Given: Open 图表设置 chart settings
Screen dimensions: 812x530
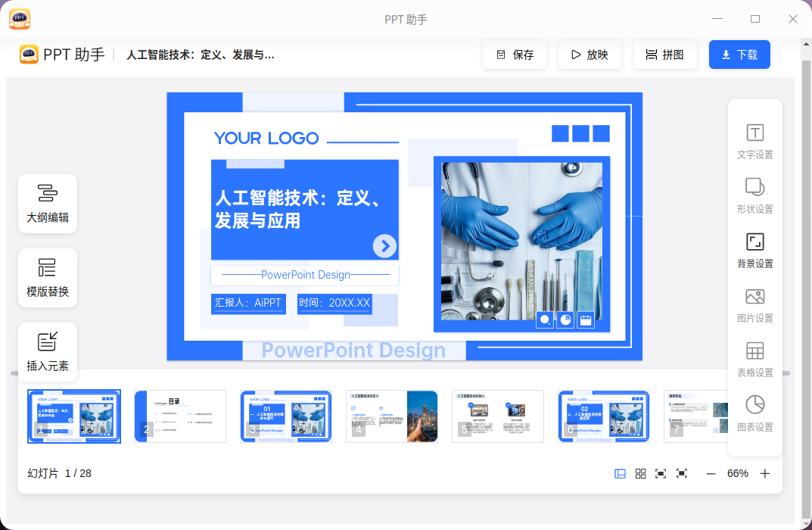Looking at the screenshot, I should [x=755, y=414].
